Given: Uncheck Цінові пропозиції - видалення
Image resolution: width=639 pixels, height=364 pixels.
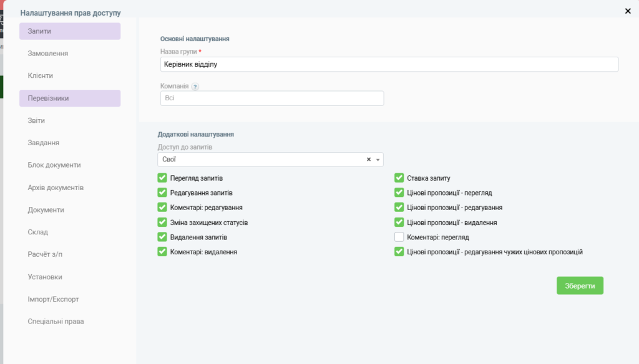Looking at the screenshot, I should point(399,223).
